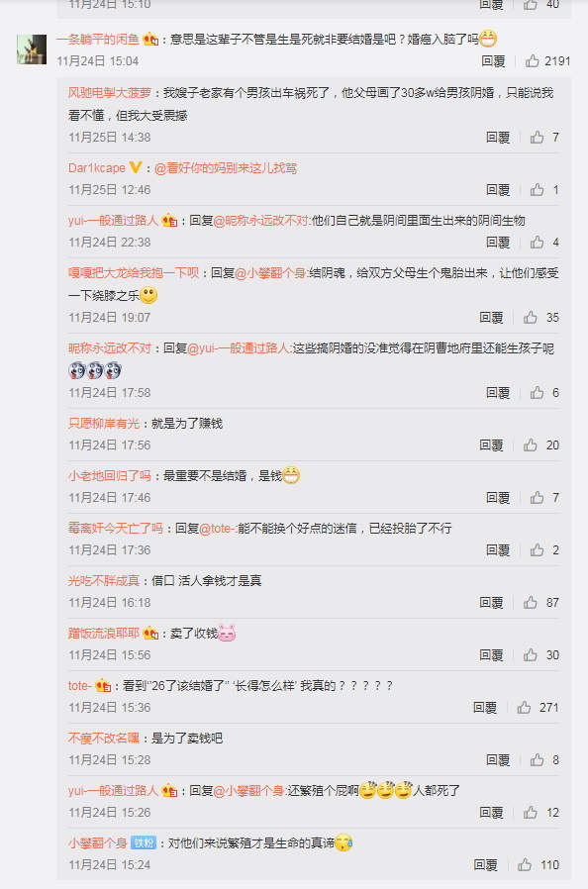Click thumbs-up on the 19:07 comment
This screenshot has height=889, width=588.
[531, 317]
